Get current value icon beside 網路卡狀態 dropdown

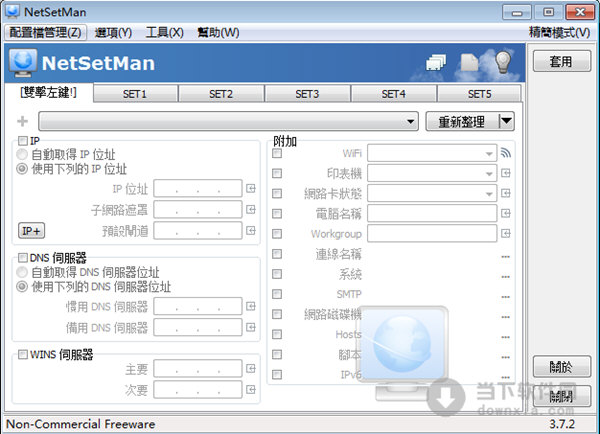[506, 193]
